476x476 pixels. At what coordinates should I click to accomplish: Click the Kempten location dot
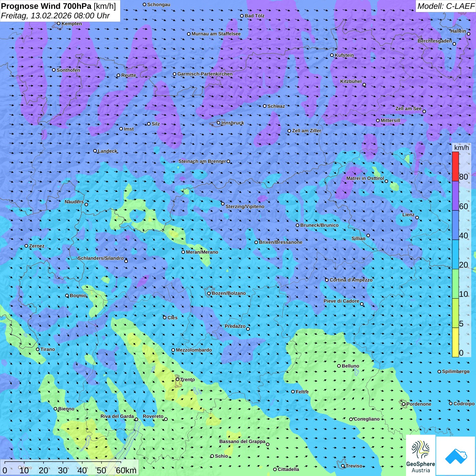[58, 23]
